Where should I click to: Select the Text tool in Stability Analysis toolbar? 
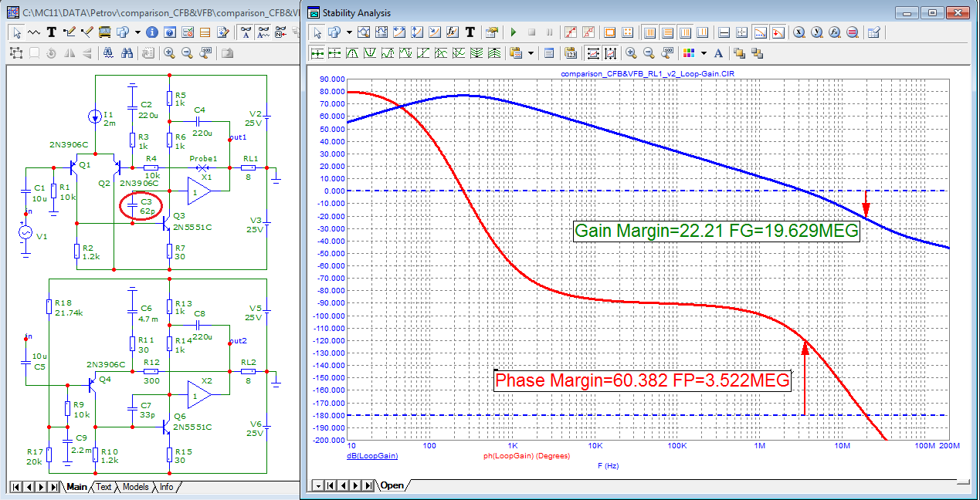[x=470, y=32]
